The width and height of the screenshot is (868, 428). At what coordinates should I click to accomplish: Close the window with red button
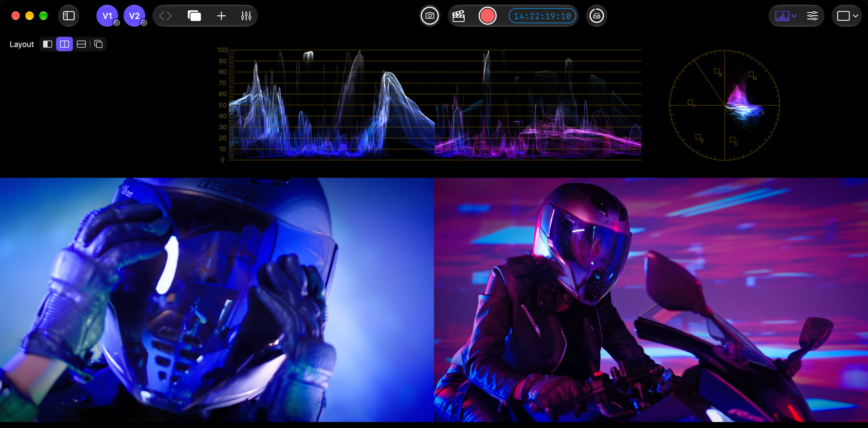[15, 16]
